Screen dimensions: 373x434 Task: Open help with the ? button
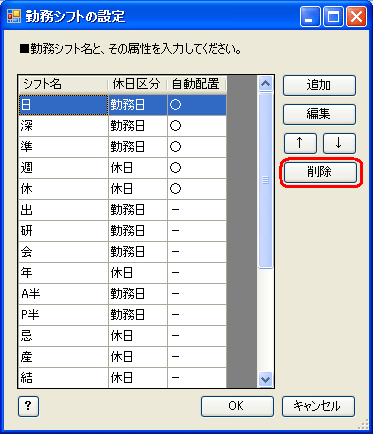[x=28, y=406]
